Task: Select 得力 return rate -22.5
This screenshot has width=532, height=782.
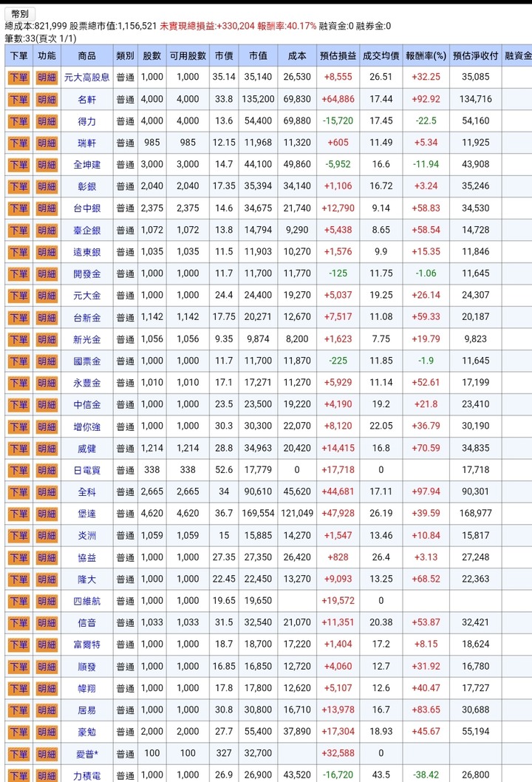Action: [426, 120]
